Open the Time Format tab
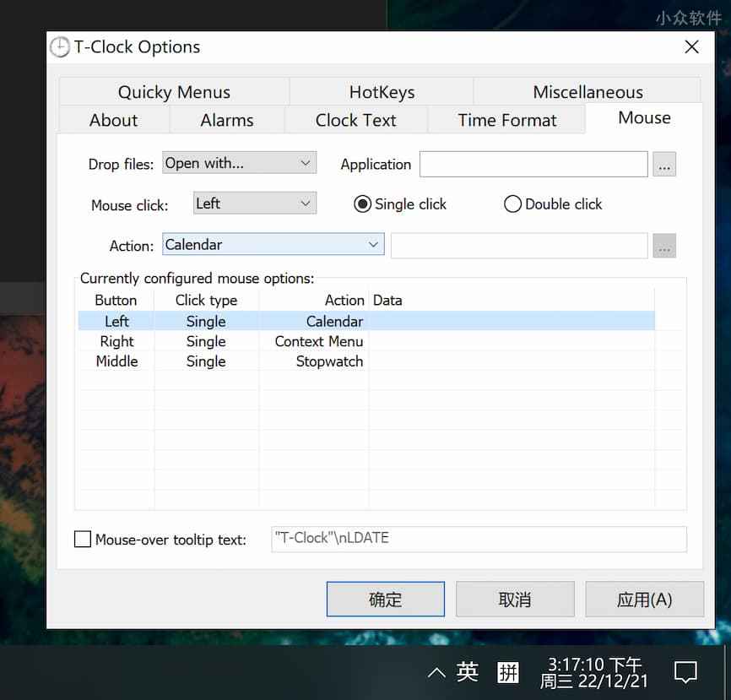Image resolution: width=731 pixels, height=700 pixels. (506, 120)
